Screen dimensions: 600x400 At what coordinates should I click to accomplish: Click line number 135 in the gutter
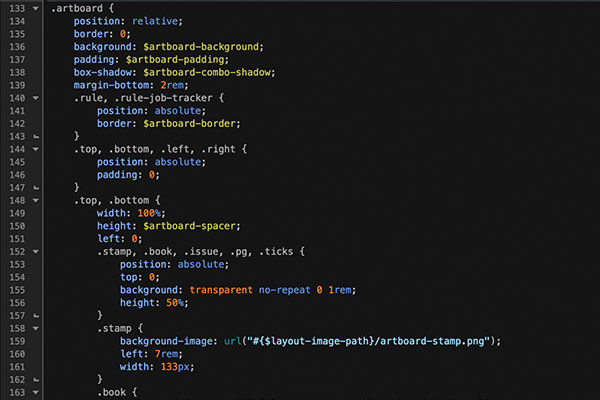[x=15, y=33]
